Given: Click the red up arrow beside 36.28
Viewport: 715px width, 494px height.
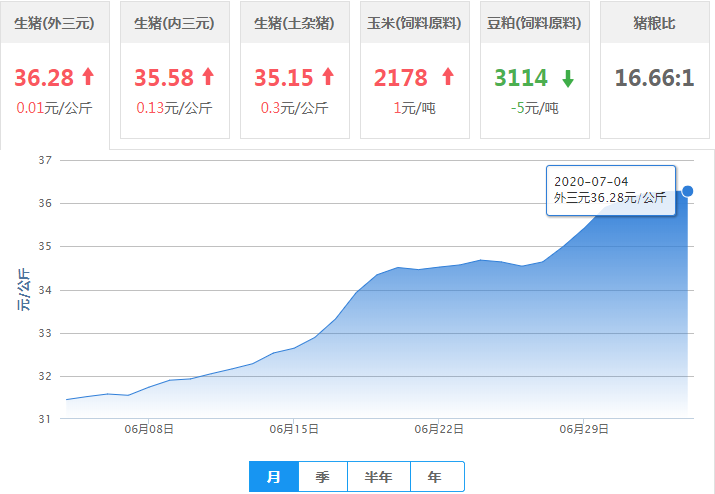Looking at the screenshot, I should 88,77.
